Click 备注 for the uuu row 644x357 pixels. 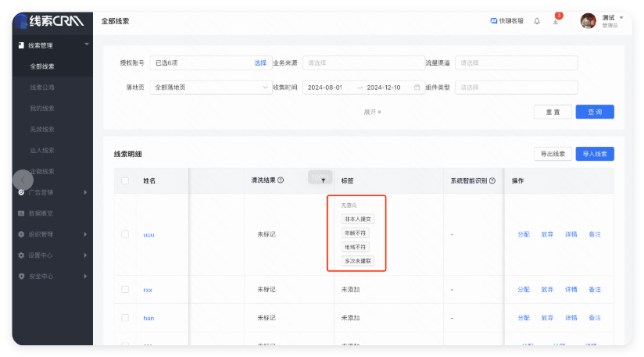[595, 234]
